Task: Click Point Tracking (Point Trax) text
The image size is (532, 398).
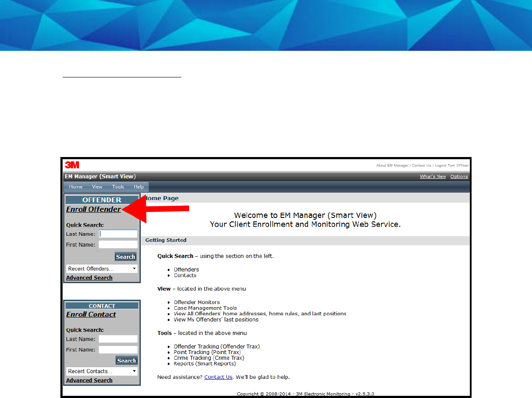Action: (x=207, y=352)
